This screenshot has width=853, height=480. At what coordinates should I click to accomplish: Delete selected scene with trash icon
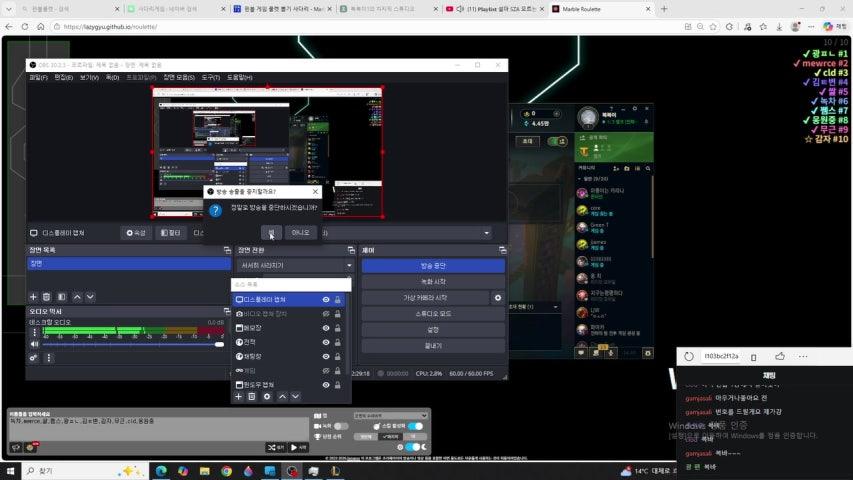pyautogui.click(x=47, y=297)
